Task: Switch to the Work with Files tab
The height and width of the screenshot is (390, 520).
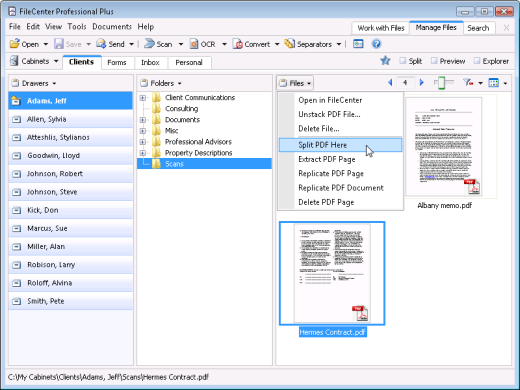Action: click(x=381, y=28)
